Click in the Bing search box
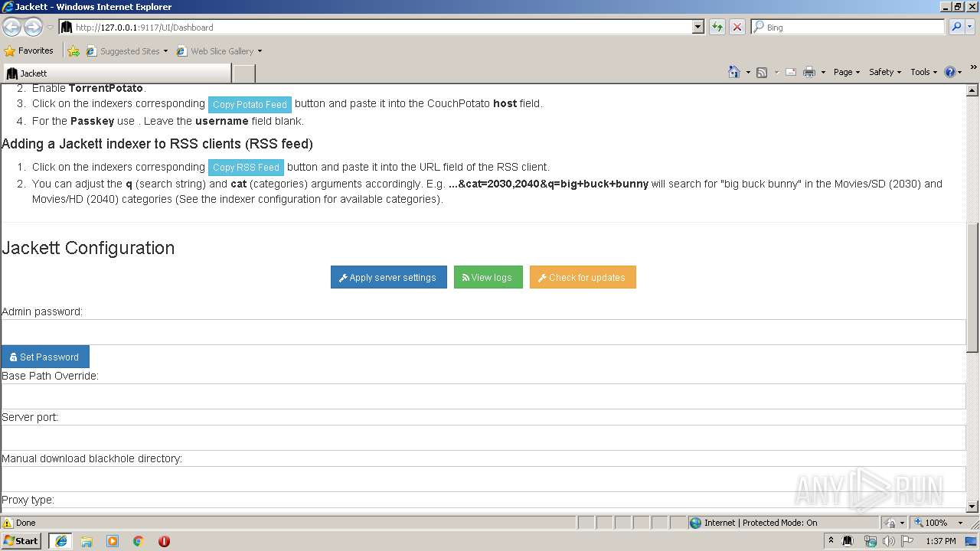Image resolution: width=980 pixels, height=551 pixels. (x=848, y=27)
